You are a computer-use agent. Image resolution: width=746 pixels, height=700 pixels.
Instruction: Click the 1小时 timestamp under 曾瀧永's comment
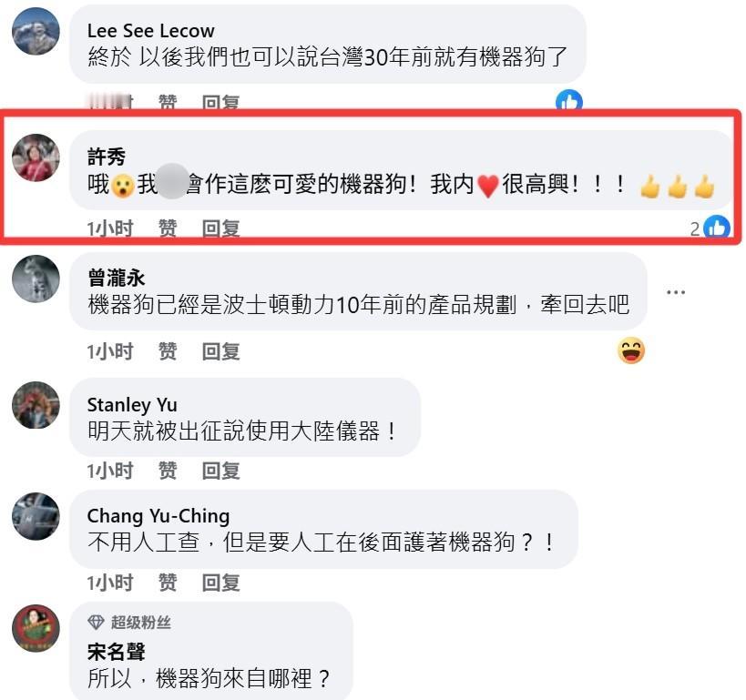[110, 351]
